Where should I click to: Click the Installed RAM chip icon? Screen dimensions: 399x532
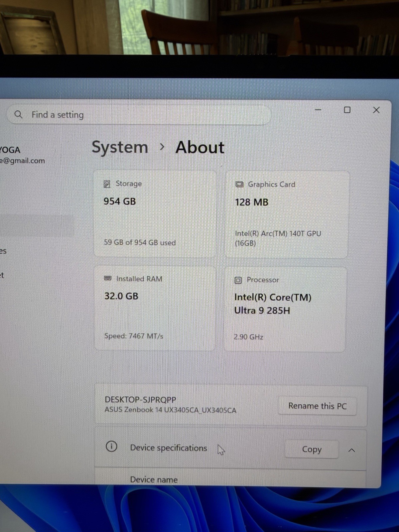pos(108,278)
